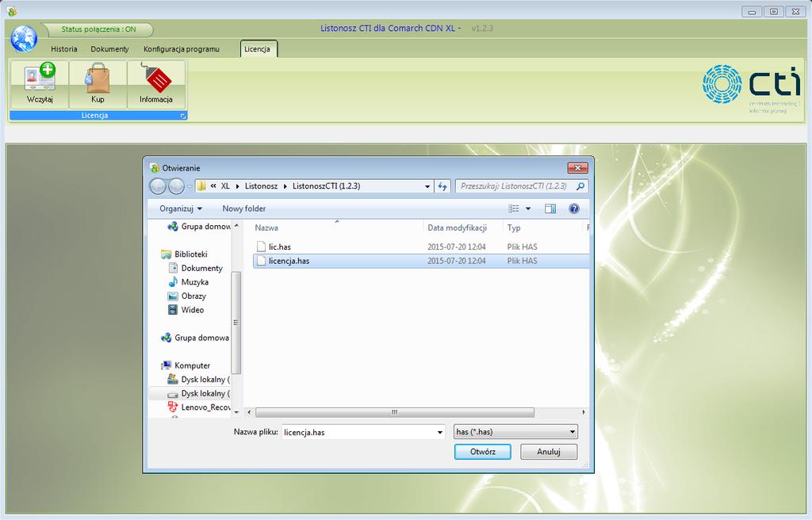Expand the Listonosz breadcrumb arrow
Image resolution: width=812 pixels, height=520 pixels.
[285, 186]
